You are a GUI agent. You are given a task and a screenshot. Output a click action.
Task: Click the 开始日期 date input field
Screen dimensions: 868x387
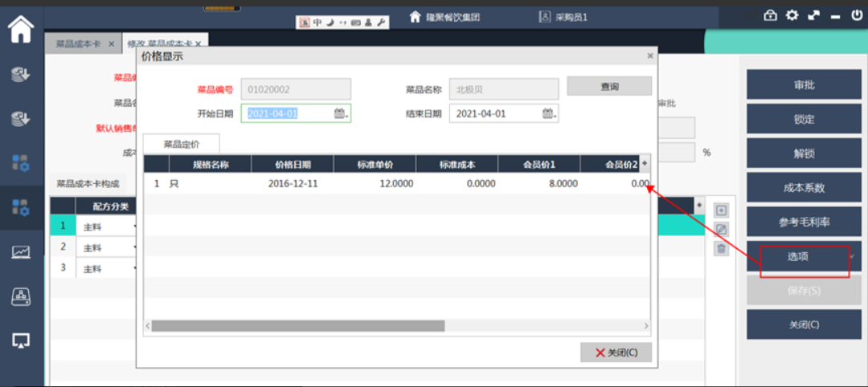[x=288, y=114]
